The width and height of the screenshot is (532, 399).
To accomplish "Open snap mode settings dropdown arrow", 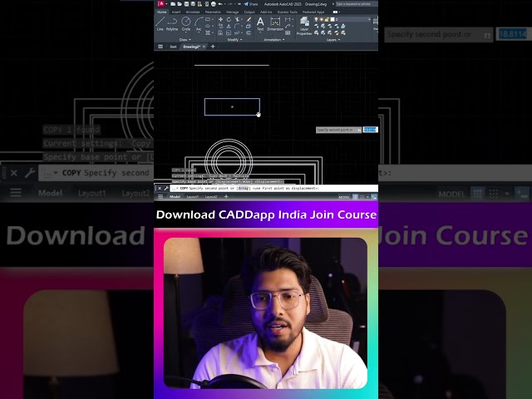I will pyautogui.click(x=367, y=197).
